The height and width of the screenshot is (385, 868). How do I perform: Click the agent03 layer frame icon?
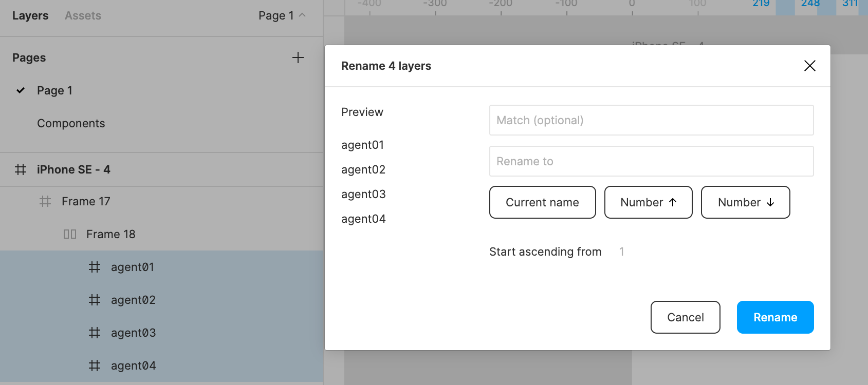click(x=95, y=333)
